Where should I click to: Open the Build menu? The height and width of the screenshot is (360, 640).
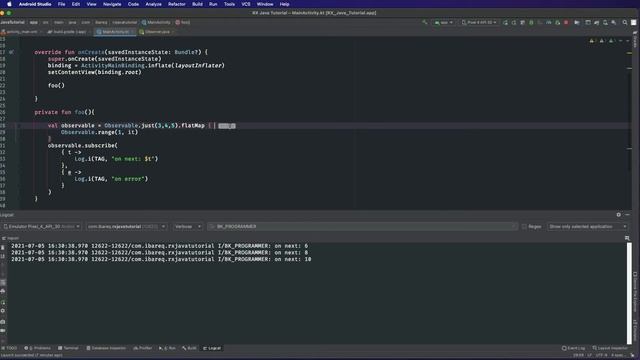click(x=198, y=4)
